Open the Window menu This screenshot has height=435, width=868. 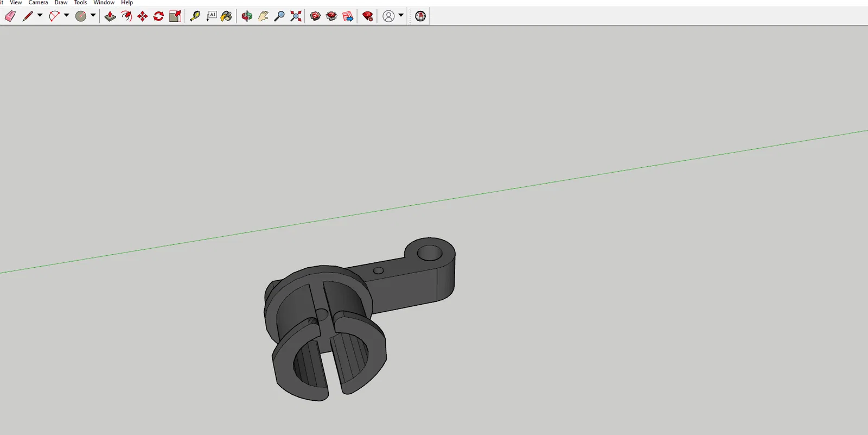[104, 3]
